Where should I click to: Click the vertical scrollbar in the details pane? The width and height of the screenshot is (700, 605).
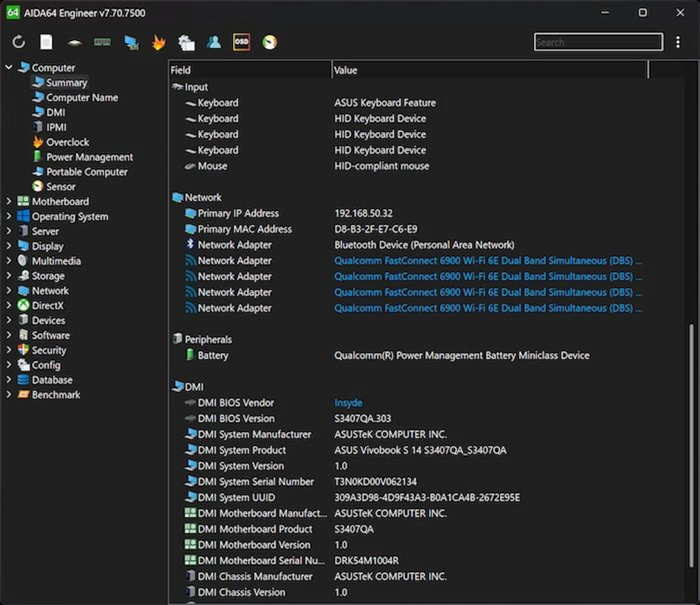(691, 445)
